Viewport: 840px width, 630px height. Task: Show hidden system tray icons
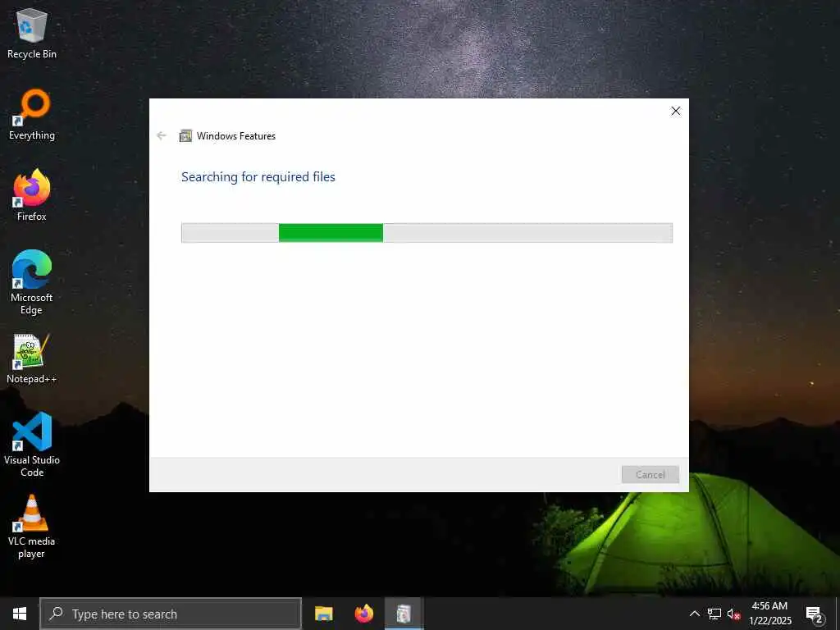[x=694, y=614]
